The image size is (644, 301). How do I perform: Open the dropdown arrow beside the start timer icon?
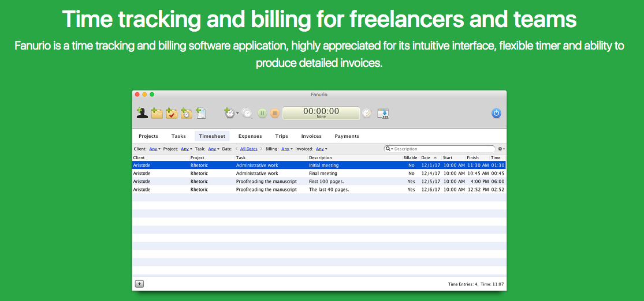point(237,113)
